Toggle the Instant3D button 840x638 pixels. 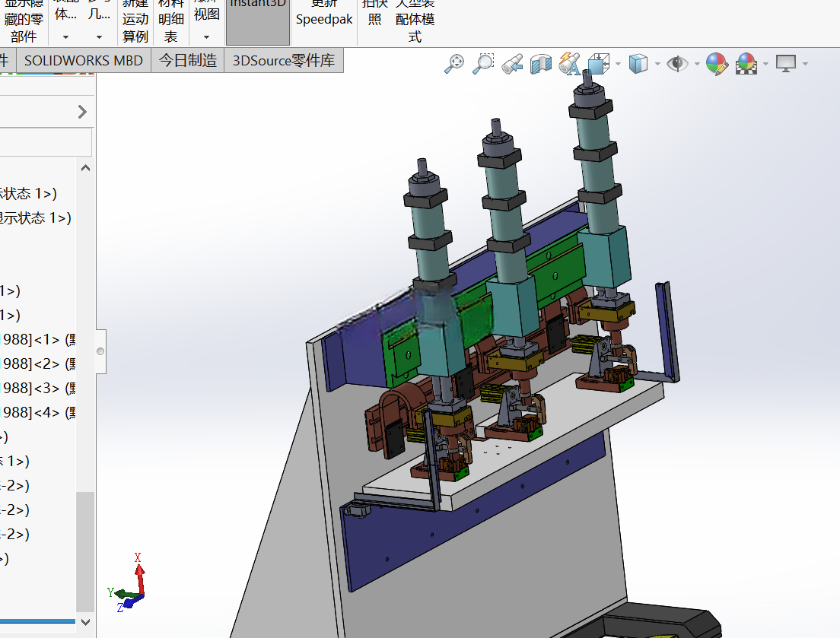(x=258, y=21)
